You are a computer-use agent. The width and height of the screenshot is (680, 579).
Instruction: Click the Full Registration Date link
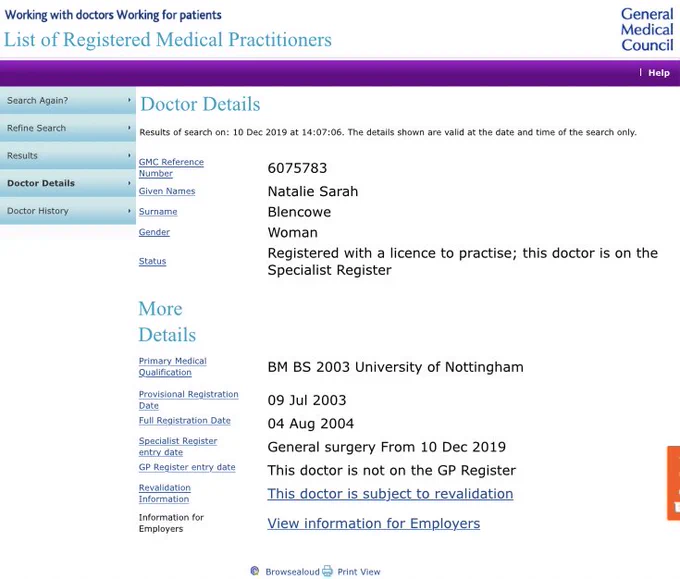(x=185, y=420)
